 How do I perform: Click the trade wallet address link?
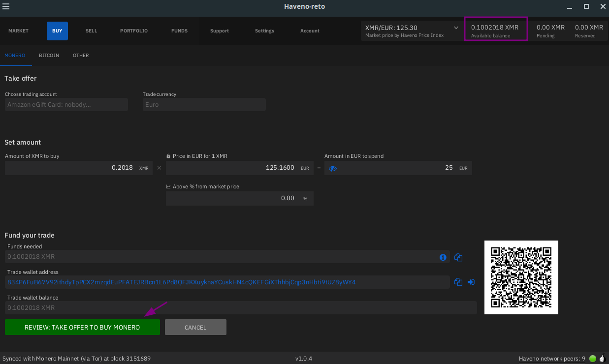pyautogui.click(x=181, y=282)
